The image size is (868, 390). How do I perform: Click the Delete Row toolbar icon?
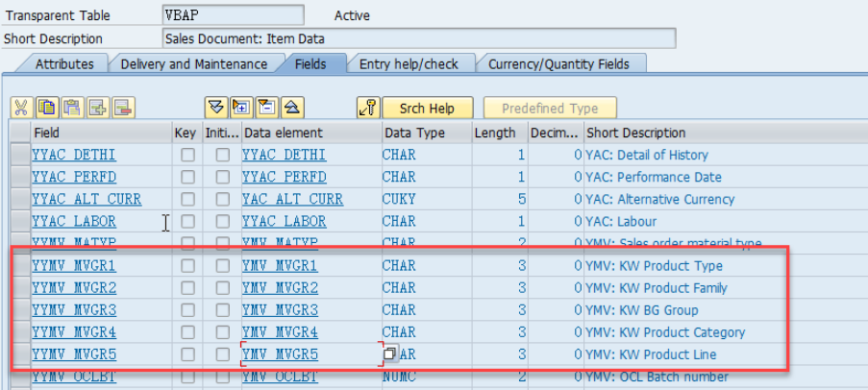123,108
